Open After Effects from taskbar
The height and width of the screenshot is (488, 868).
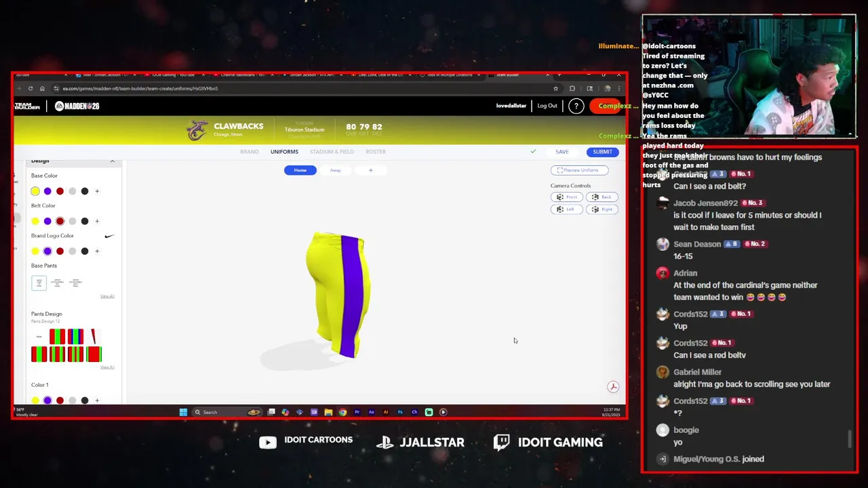point(371,412)
